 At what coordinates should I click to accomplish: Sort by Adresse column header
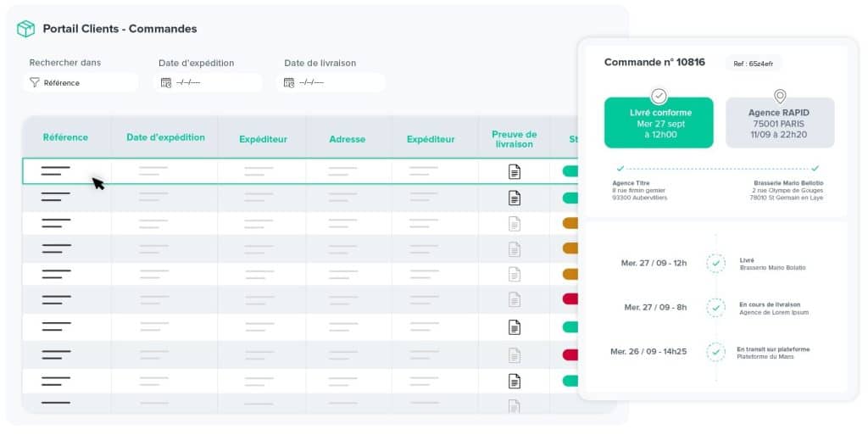click(347, 139)
